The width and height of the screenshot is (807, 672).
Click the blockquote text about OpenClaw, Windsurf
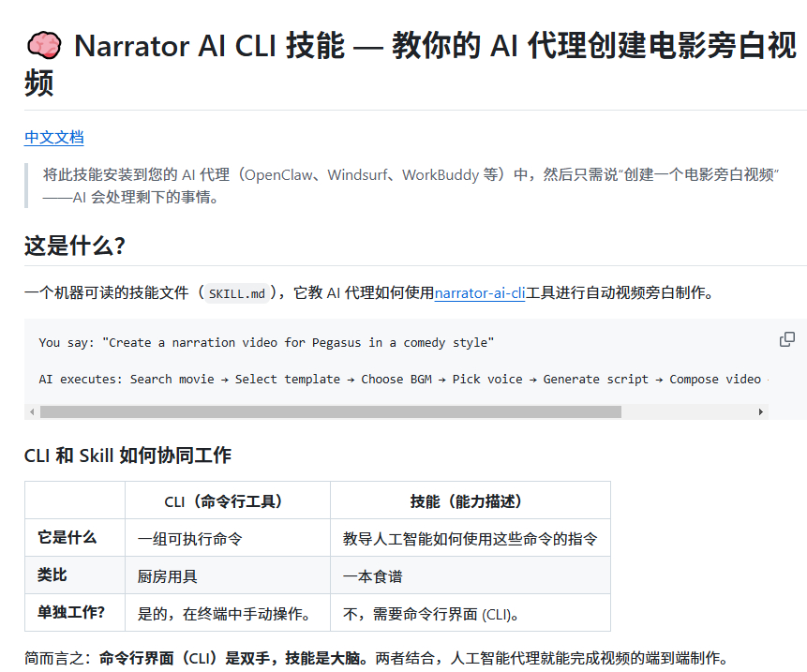411,186
